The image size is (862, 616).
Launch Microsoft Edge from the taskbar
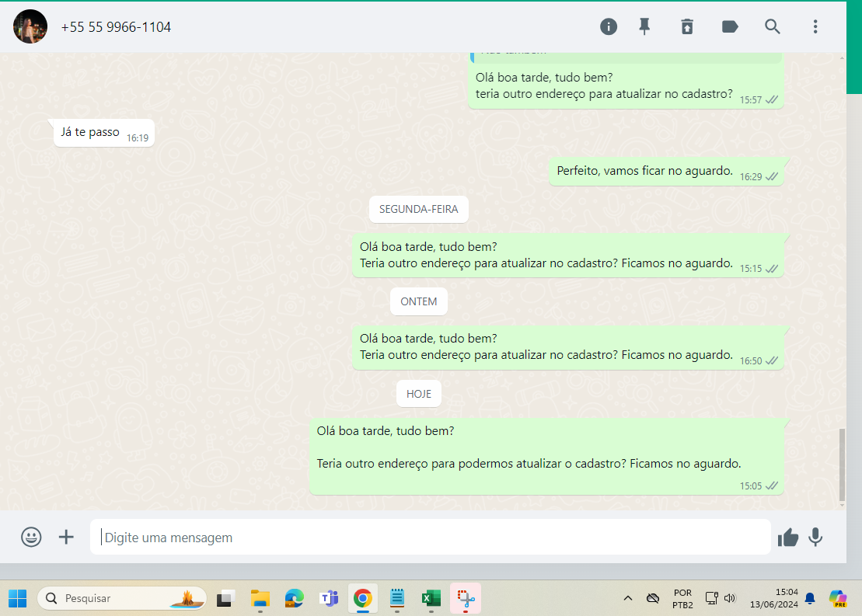coord(294,598)
